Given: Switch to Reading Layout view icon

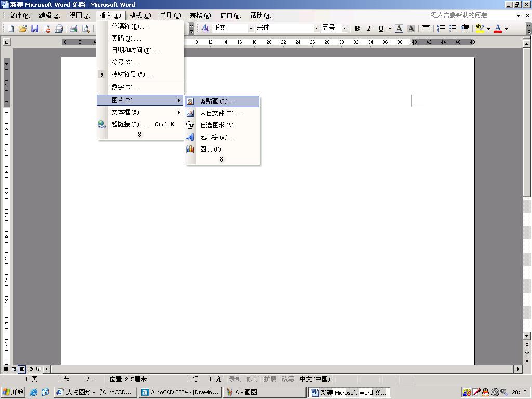Looking at the screenshot, I should click(x=38, y=369).
